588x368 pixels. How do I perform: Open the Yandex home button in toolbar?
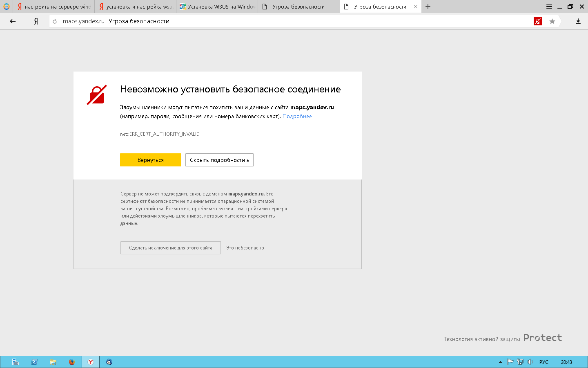coord(36,21)
